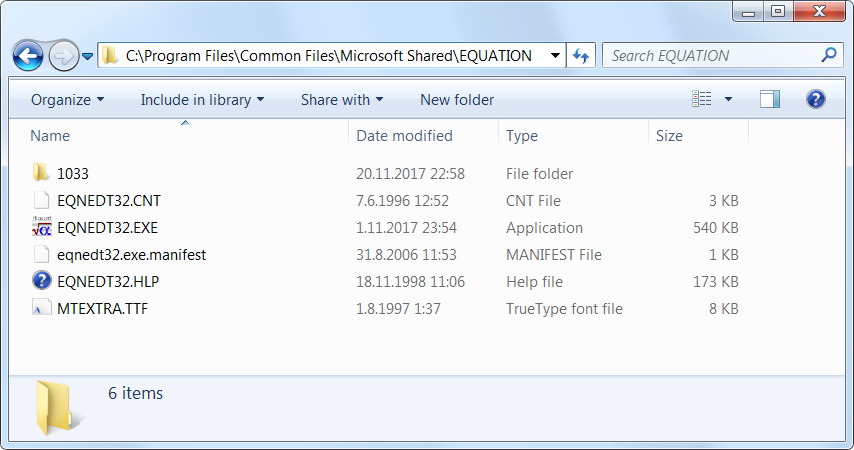The height and width of the screenshot is (450, 854).
Task: Open the Include in library menu
Action: pyautogui.click(x=202, y=100)
